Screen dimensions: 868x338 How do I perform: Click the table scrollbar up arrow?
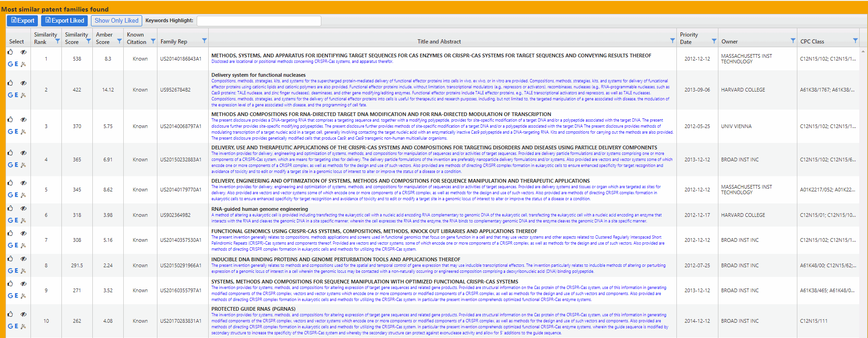pos(863,51)
